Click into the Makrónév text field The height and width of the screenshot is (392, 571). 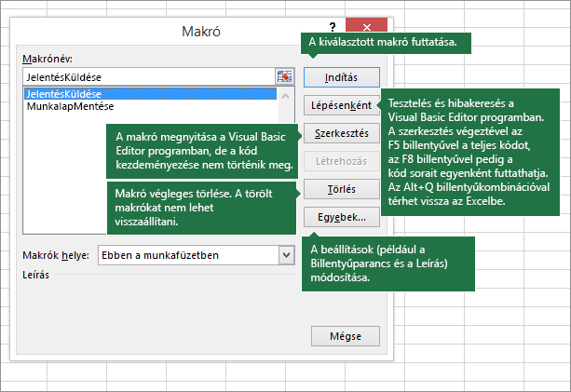pyautogui.click(x=147, y=76)
